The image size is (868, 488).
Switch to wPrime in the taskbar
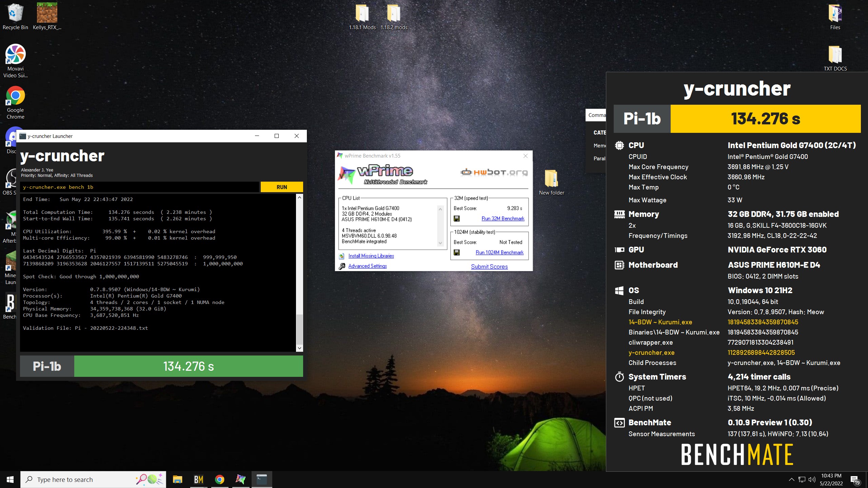pyautogui.click(x=240, y=480)
